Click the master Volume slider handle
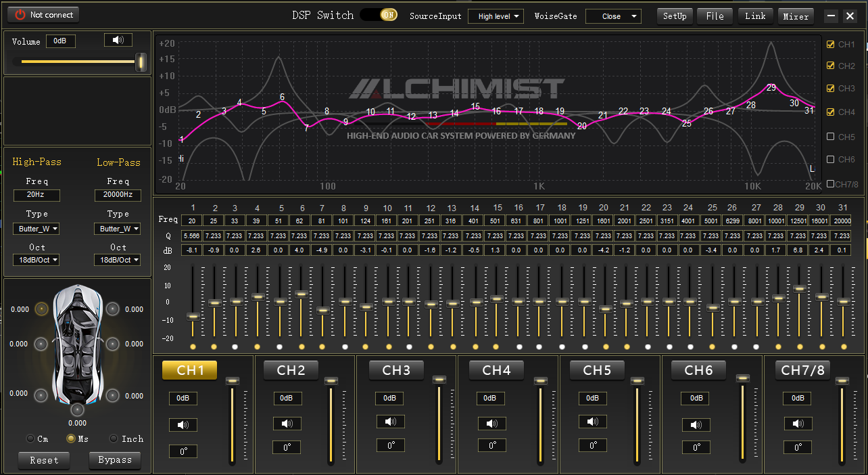Viewport: 868px width, 475px height. coord(141,62)
